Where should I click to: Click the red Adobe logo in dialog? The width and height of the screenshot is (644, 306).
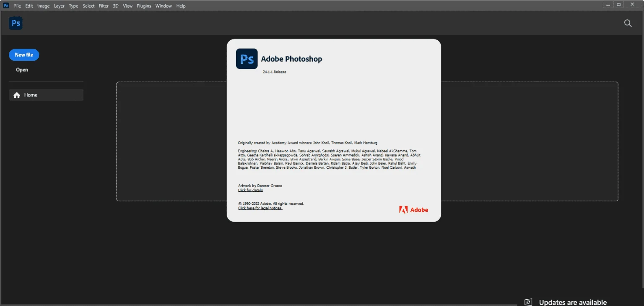coord(413,210)
